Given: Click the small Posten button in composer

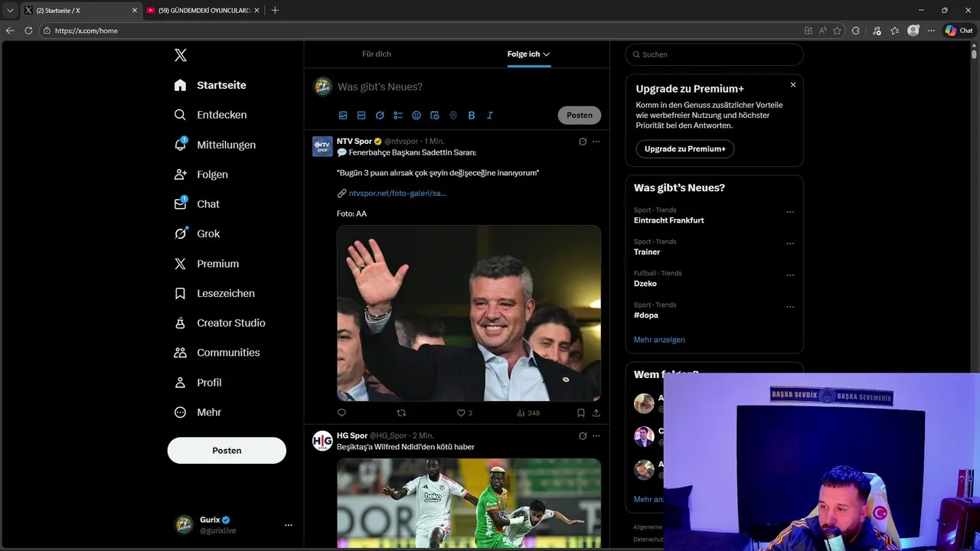Looking at the screenshot, I should 580,116.
